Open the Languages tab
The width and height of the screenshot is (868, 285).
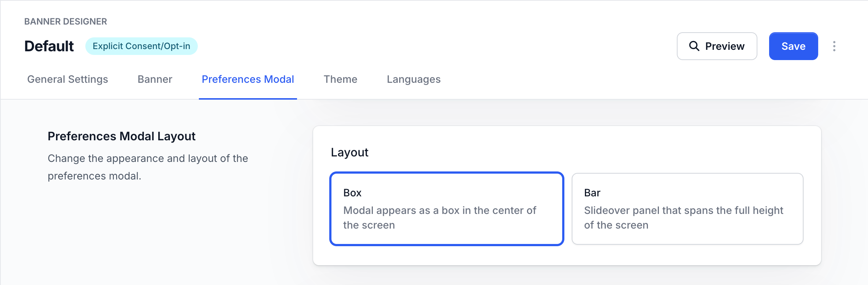(414, 79)
